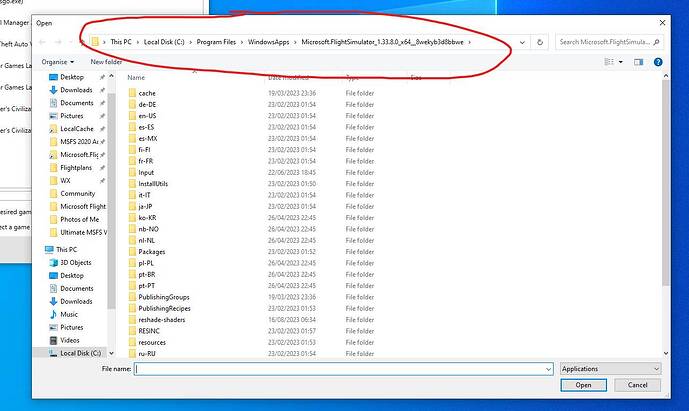Open pinned LocalCache shortcut in sidebar

point(76,129)
